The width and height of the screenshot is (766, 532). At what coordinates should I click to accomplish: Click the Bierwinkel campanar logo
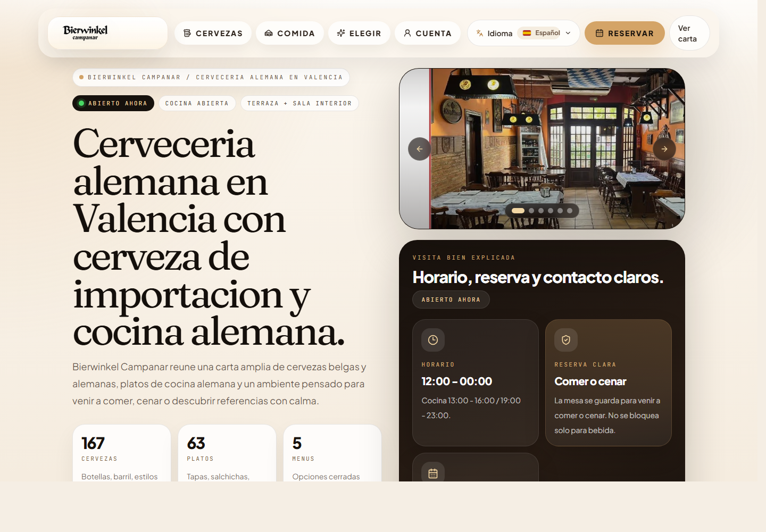pos(86,33)
